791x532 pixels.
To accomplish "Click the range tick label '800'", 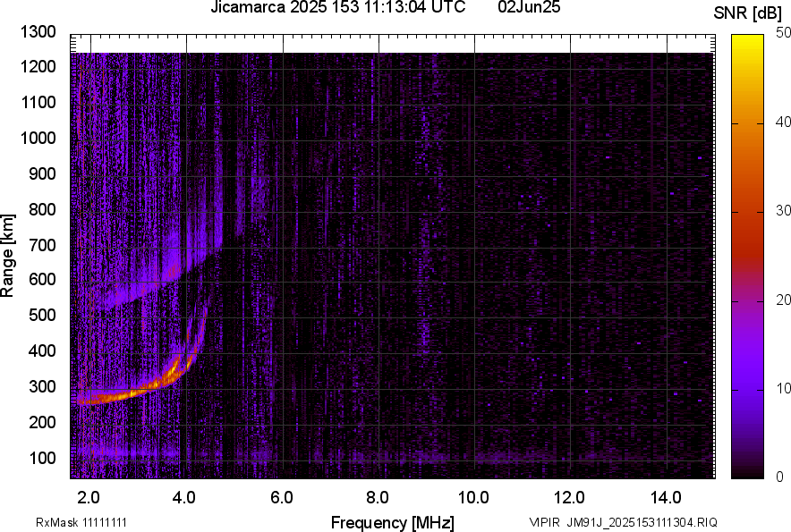I will 42,209.
